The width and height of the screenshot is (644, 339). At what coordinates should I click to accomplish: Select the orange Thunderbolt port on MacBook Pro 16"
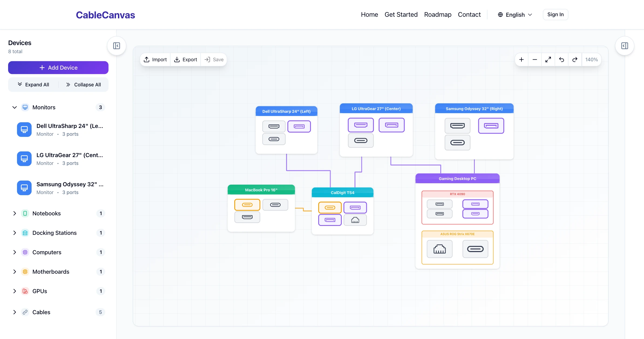[x=247, y=205]
